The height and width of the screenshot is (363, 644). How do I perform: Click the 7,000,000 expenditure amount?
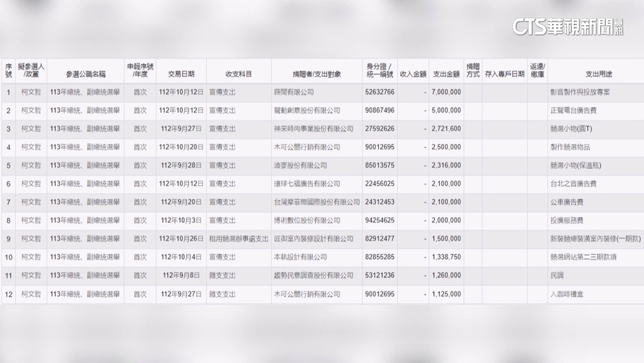446,92
